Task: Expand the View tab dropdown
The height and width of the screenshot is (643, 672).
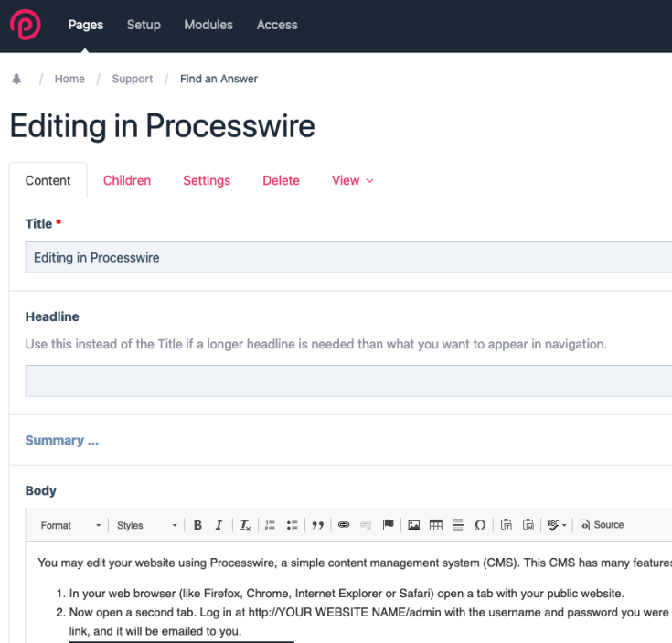Action: (353, 180)
